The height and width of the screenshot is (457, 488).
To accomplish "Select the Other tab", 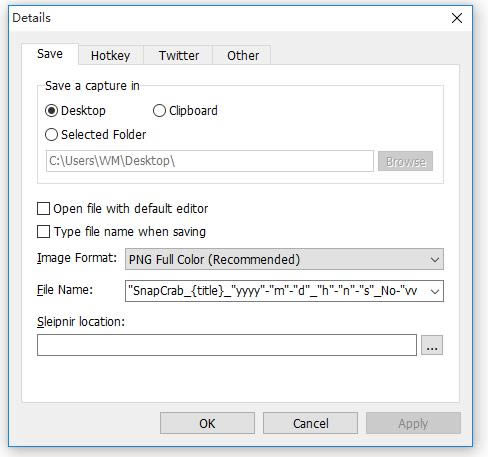I will [242, 55].
